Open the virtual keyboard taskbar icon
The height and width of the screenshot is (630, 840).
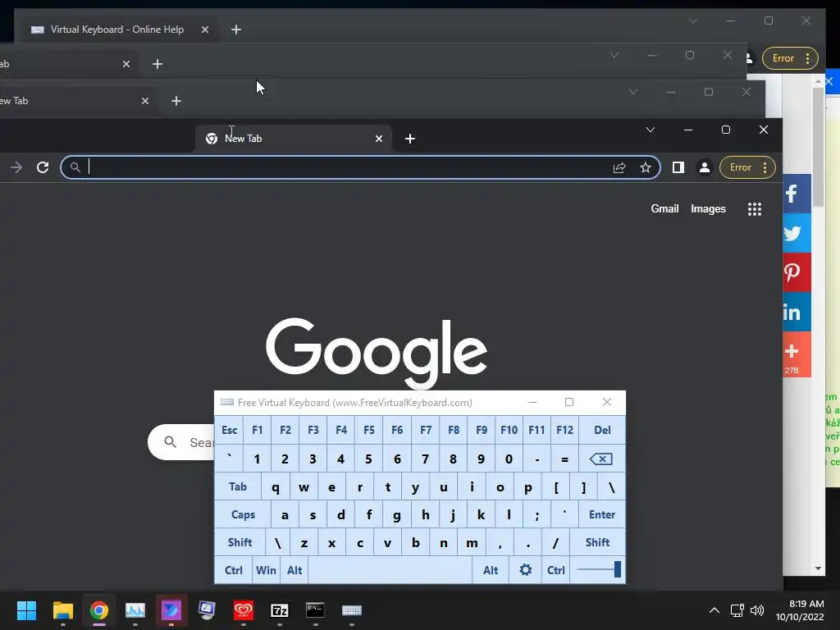pos(351,610)
